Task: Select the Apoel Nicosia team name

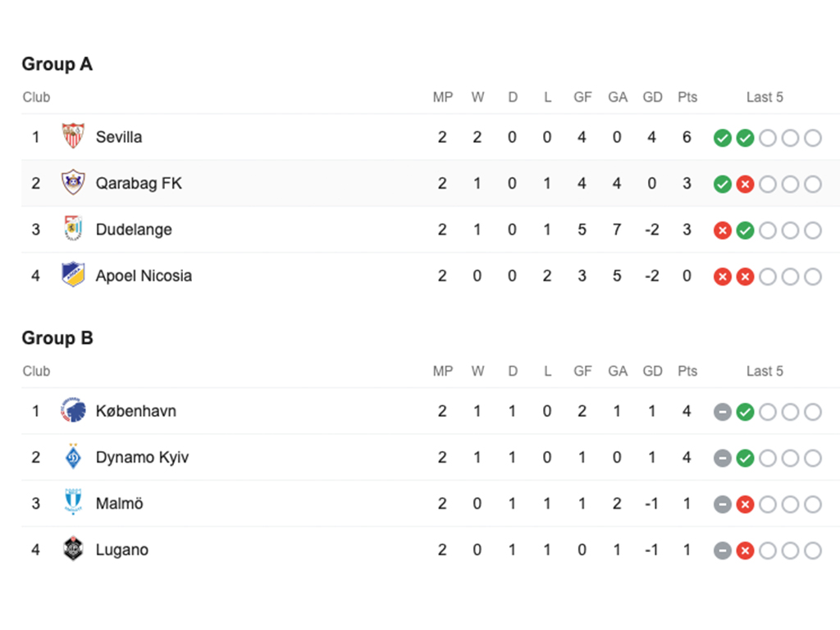Action: point(144,276)
